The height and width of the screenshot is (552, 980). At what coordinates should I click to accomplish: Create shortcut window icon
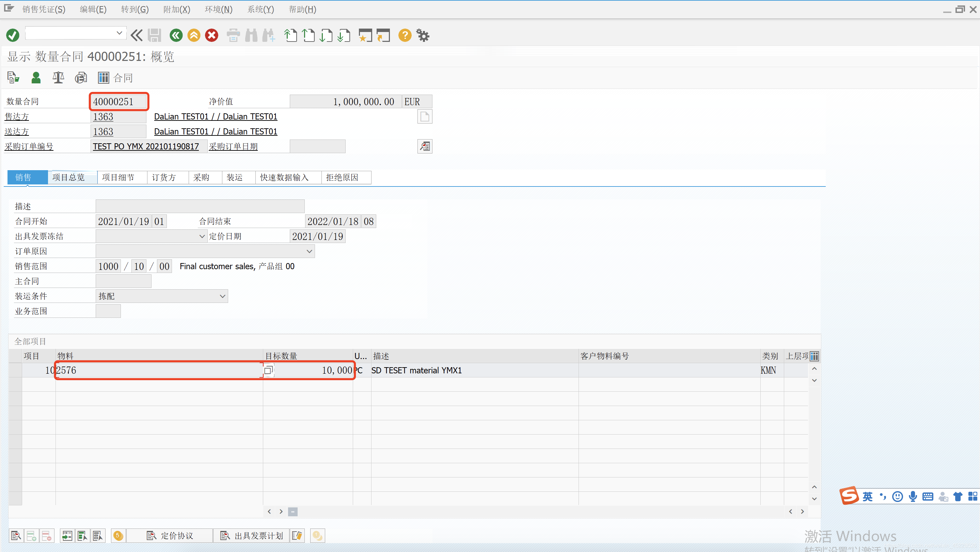[x=383, y=35]
